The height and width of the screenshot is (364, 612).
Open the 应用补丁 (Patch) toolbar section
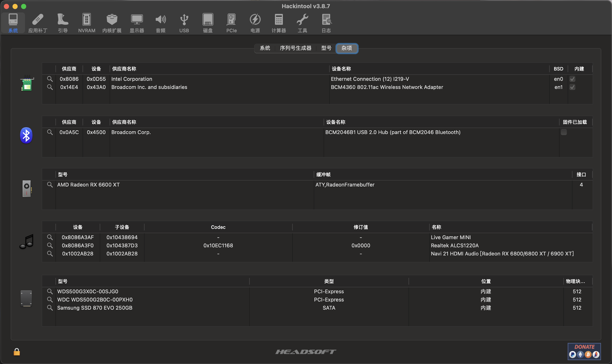38,23
